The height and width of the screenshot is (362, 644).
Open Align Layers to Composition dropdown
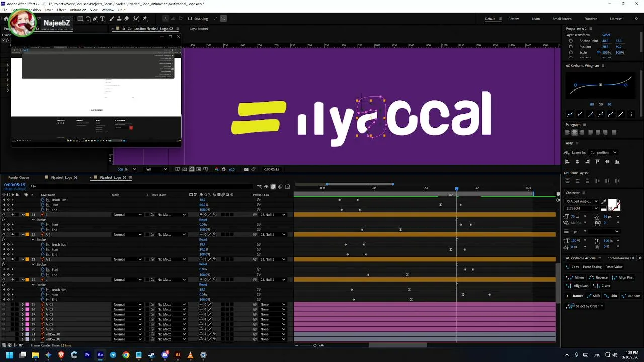(x=603, y=152)
